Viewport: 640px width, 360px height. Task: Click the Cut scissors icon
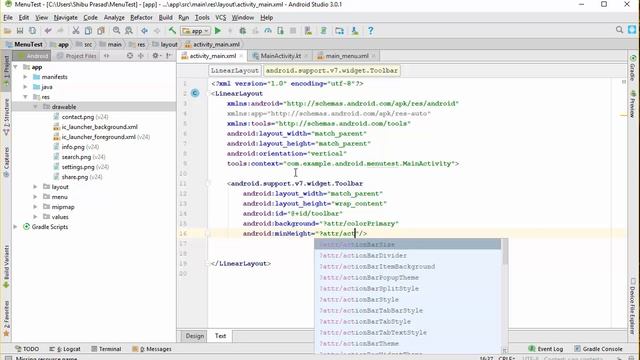tap(76, 31)
